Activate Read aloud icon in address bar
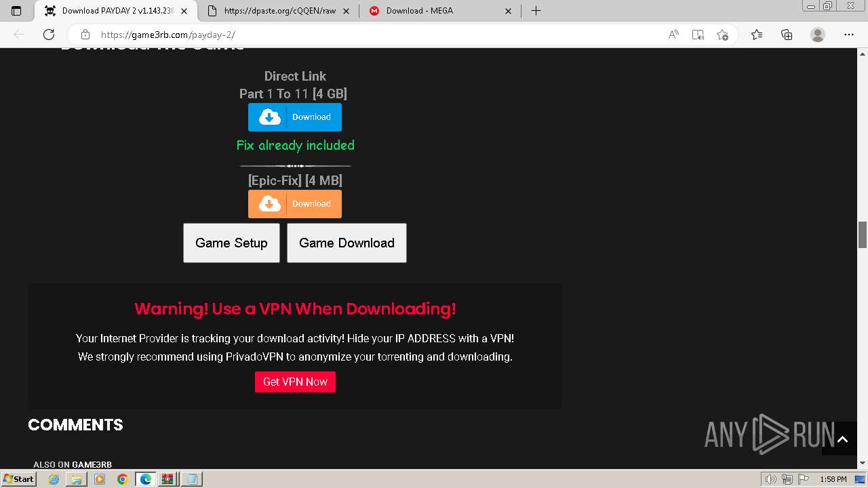Image resolution: width=868 pixels, height=488 pixels. pyautogui.click(x=673, y=35)
